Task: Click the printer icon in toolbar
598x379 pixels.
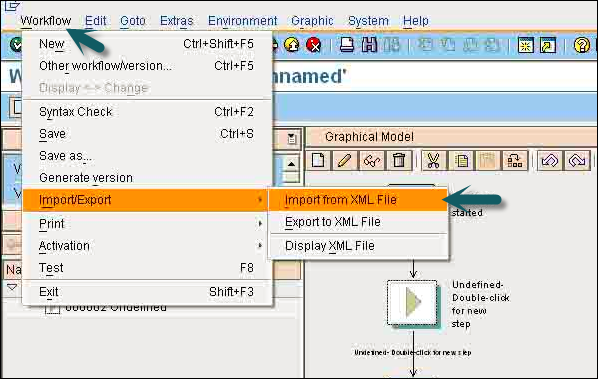Action: click(x=347, y=45)
